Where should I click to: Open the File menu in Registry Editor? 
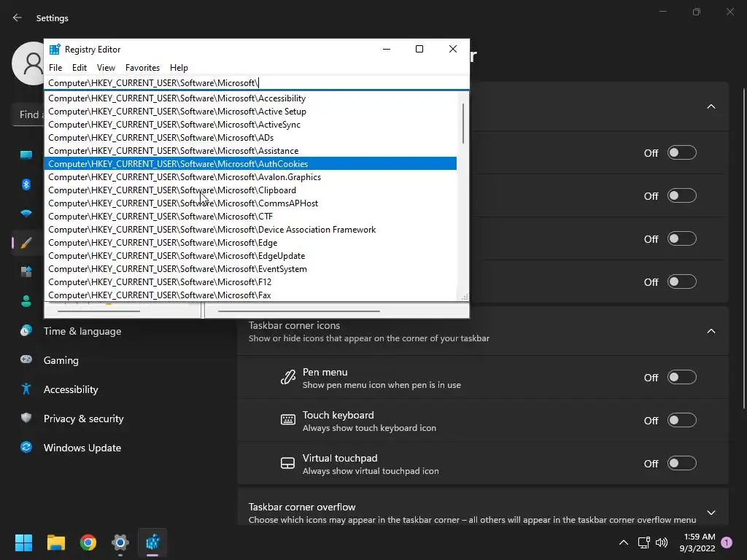(x=55, y=68)
